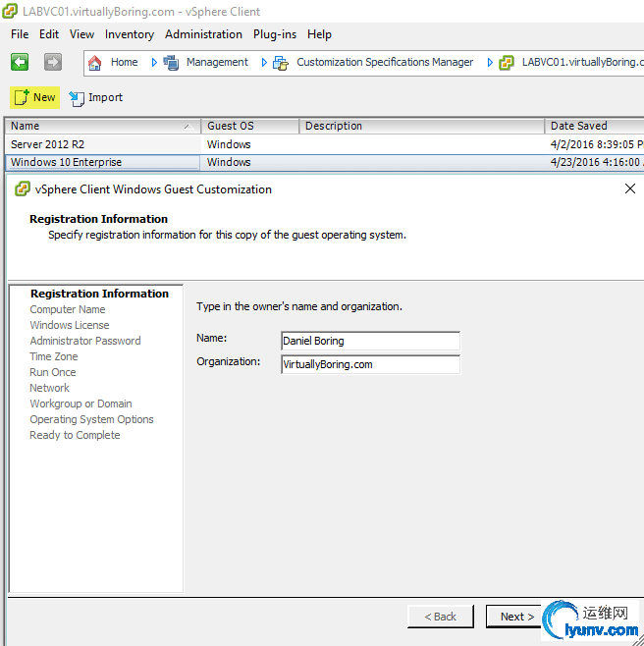644x646 pixels.
Task: Sort by the Date Saved column header
Action: 594,126
